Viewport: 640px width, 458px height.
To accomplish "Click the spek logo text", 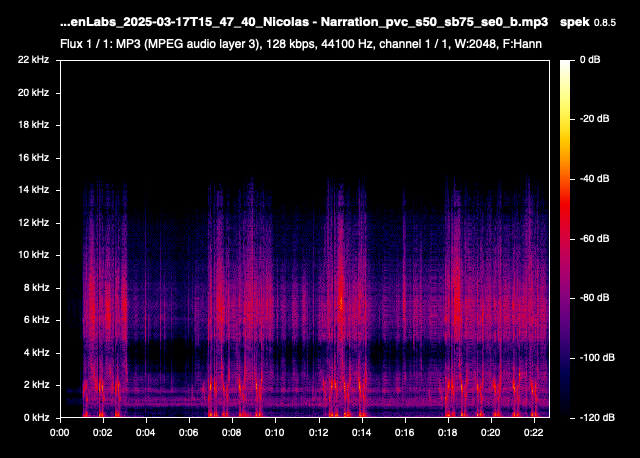I will tap(575, 21).
